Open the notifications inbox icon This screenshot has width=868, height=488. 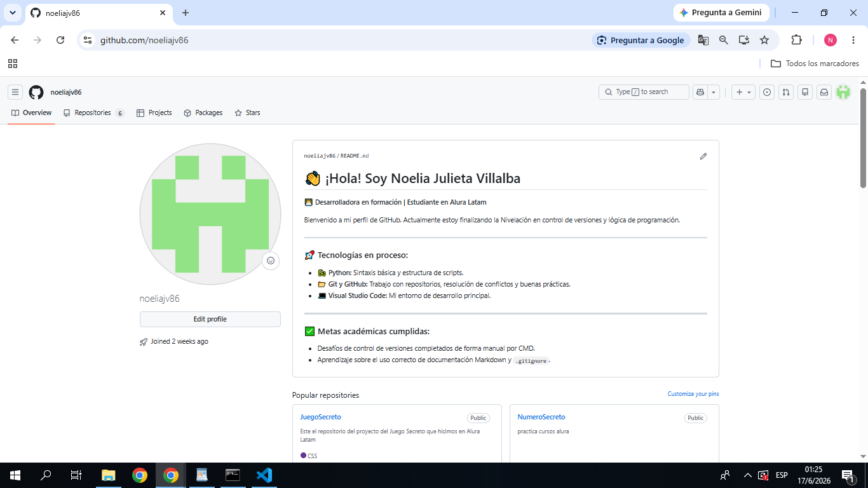pos(824,92)
